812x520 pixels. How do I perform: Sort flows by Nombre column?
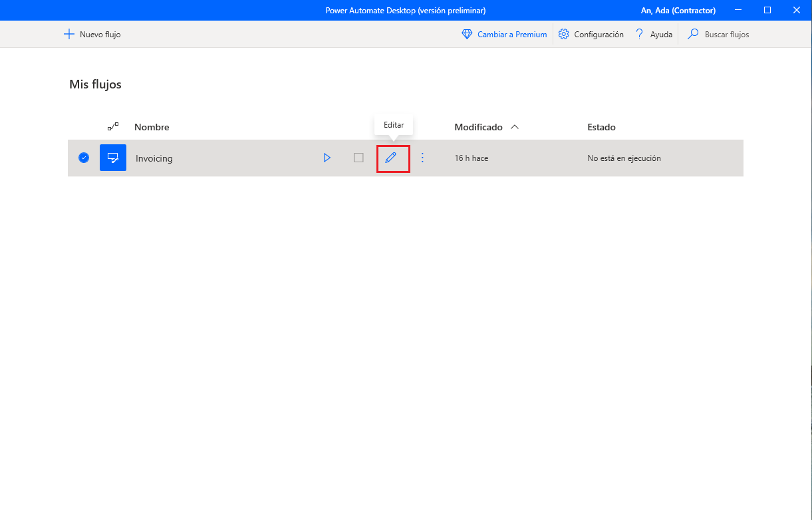[x=152, y=127]
